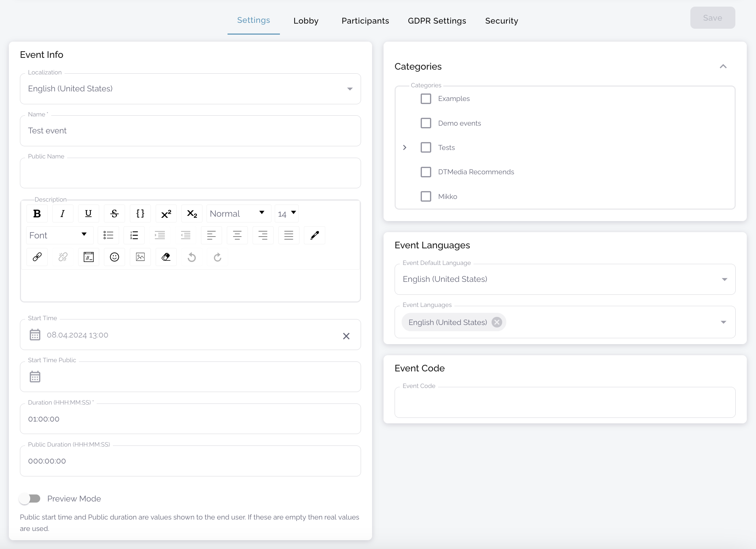
Task: Open the Normal block type dropdown
Action: click(238, 214)
